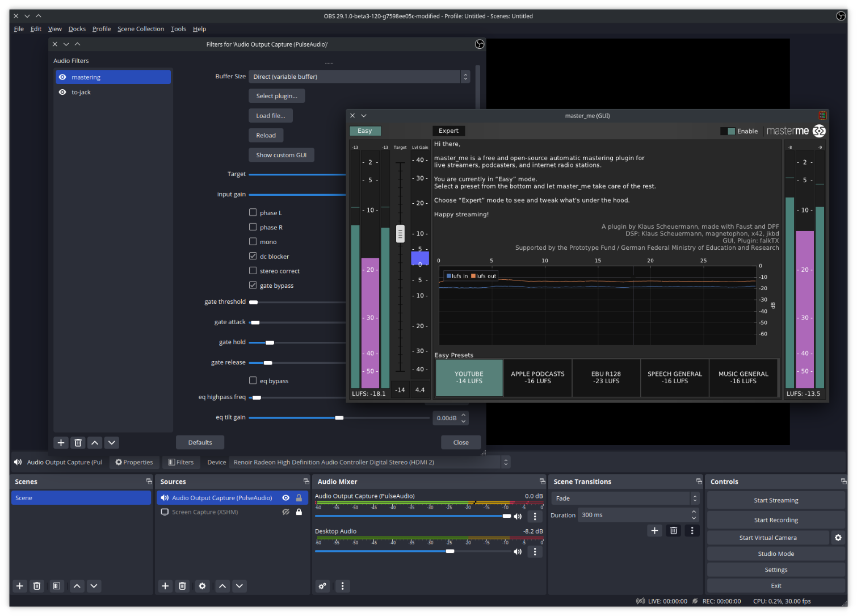This screenshot has width=857, height=616.
Task: Open the Docks menu
Action: [77, 29]
